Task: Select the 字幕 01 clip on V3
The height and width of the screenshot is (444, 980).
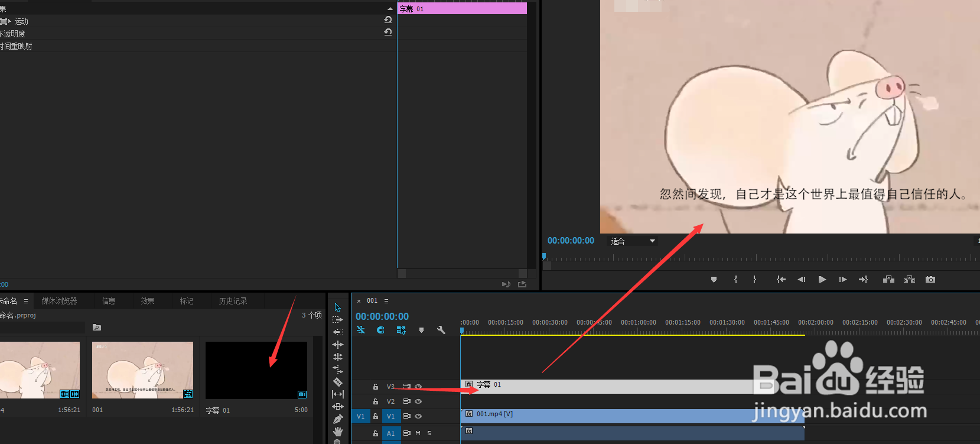Action: (632, 387)
